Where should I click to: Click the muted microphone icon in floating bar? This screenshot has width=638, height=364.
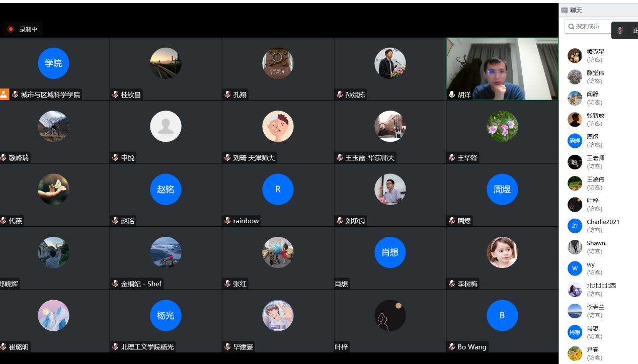tap(620, 31)
